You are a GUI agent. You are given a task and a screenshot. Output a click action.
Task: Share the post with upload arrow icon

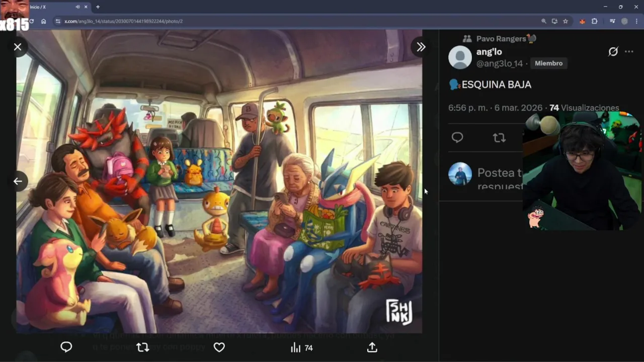[x=372, y=347]
